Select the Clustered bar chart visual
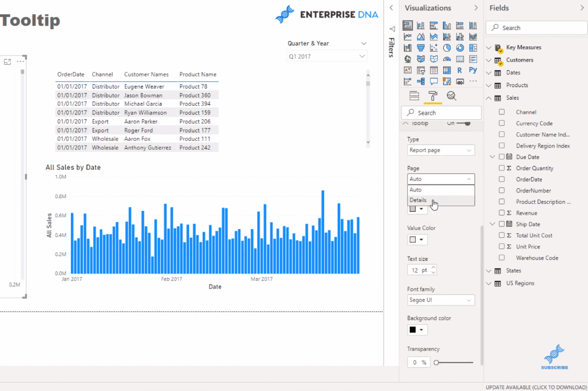This screenshot has width=588, height=391. (434, 25)
